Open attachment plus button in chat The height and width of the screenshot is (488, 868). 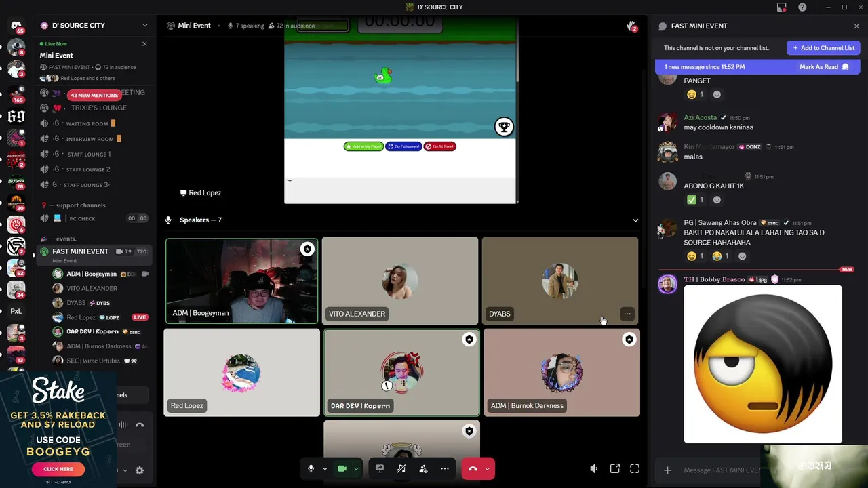click(667, 470)
